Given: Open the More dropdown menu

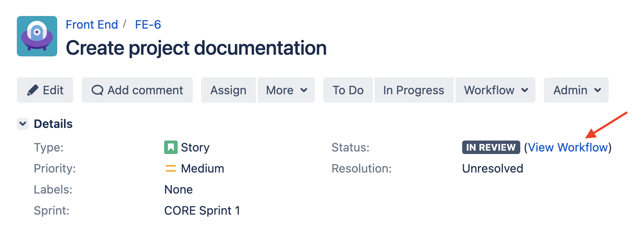Looking at the screenshot, I should tap(286, 90).
